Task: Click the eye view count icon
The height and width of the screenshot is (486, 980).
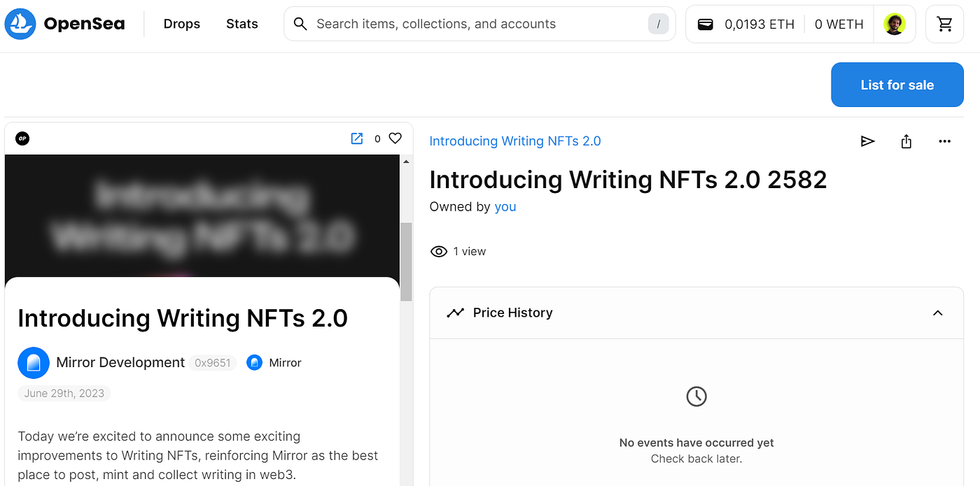Action: click(439, 252)
